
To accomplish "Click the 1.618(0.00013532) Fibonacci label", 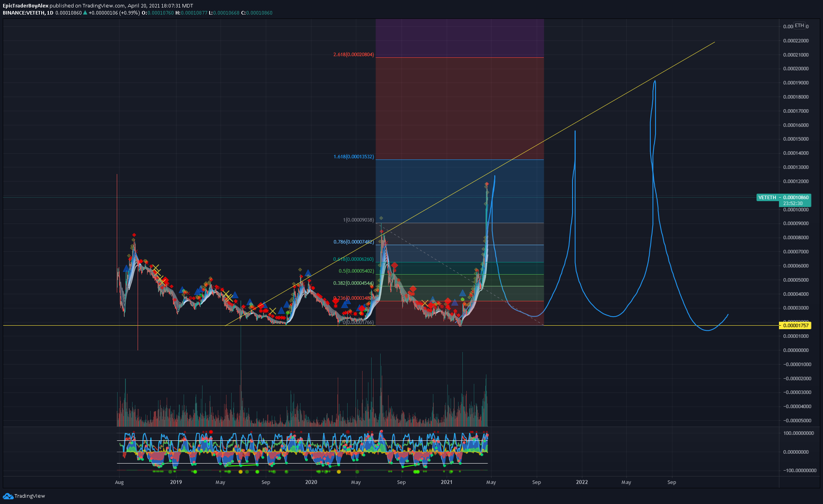I will click(x=354, y=157).
